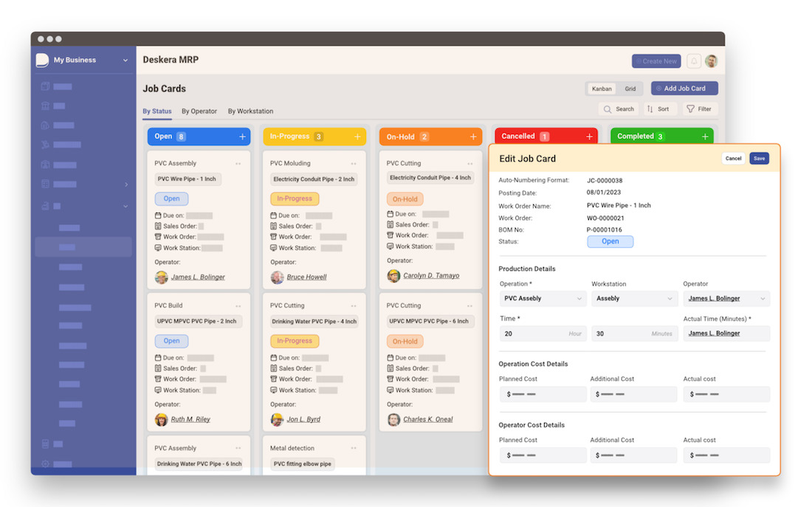Click PVC Wire Pipe - 1 Inch tag
Screen dimensions: 812x507
point(187,179)
